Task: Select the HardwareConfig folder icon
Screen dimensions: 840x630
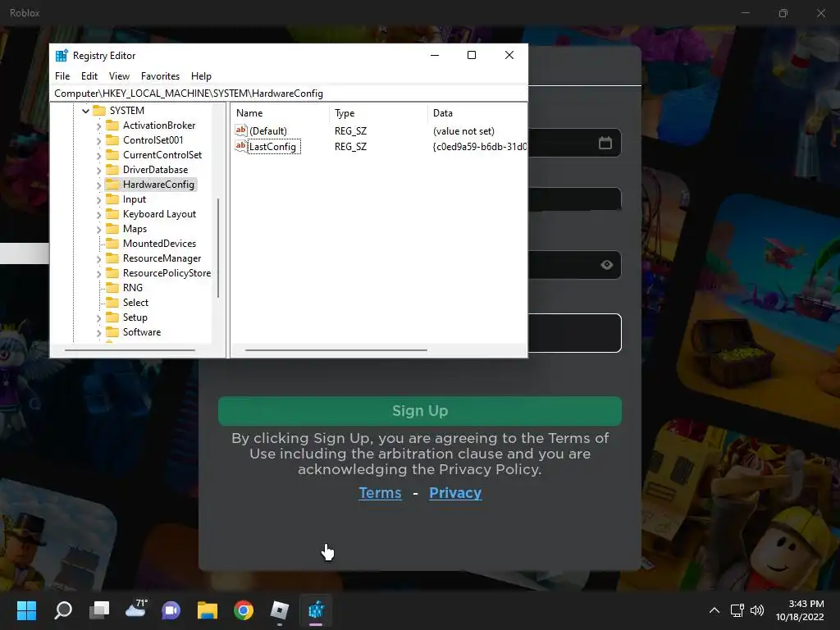Action: 112,185
